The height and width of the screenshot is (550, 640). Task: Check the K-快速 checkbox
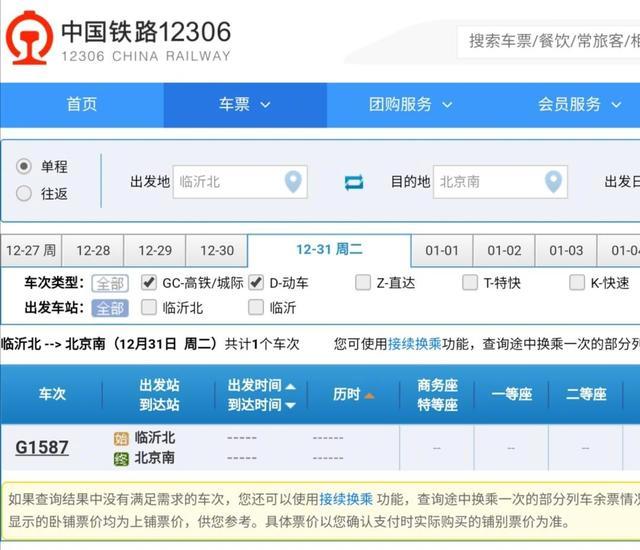pos(577,282)
